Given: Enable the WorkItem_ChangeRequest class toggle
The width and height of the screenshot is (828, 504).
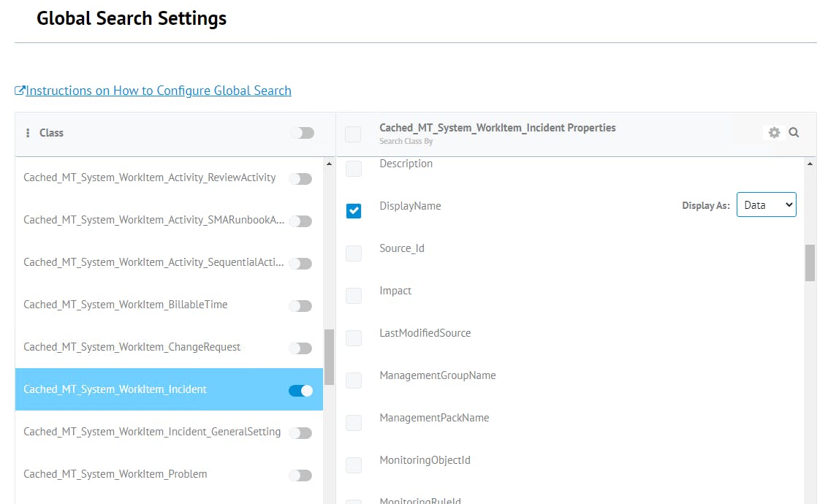Looking at the screenshot, I should click(300, 348).
